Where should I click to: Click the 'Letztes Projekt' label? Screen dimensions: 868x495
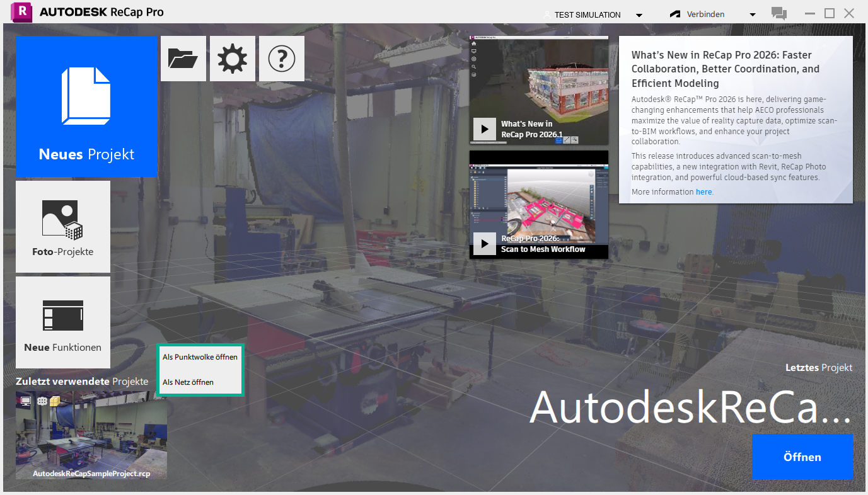(819, 367)
